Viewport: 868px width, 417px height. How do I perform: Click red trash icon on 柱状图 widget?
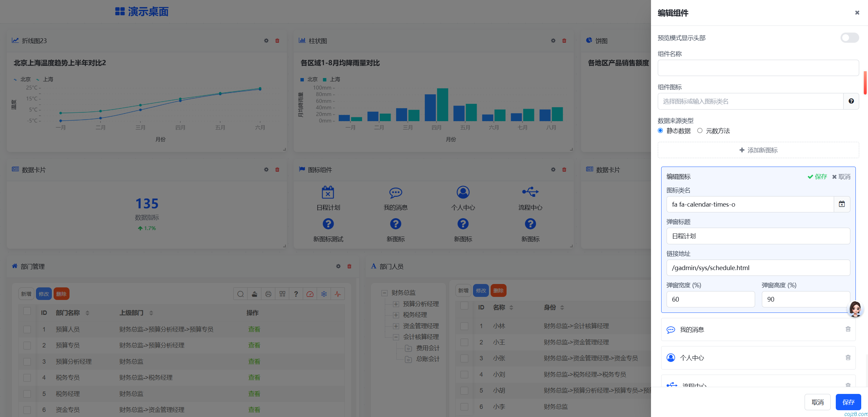click(564, 41)
